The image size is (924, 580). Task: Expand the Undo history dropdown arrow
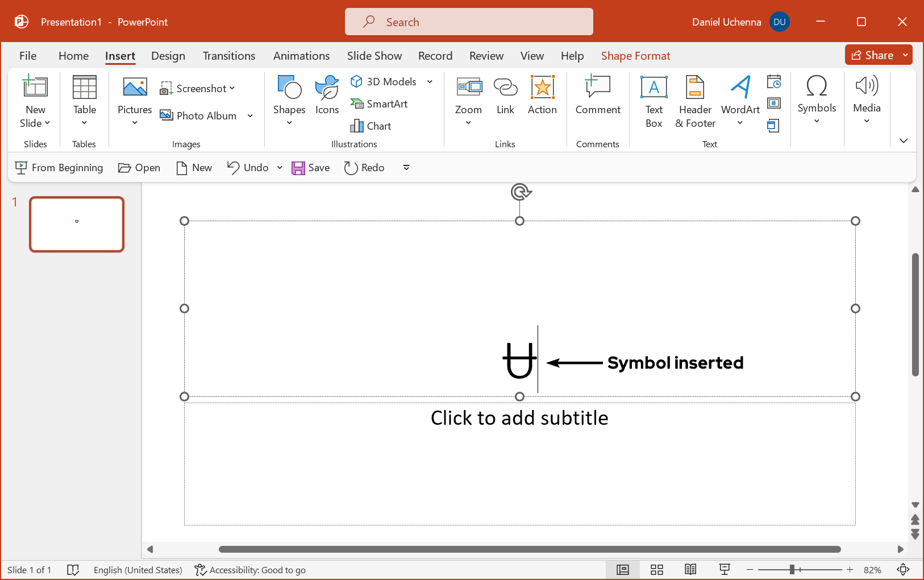pyautogui.click(x=280, y=168)
